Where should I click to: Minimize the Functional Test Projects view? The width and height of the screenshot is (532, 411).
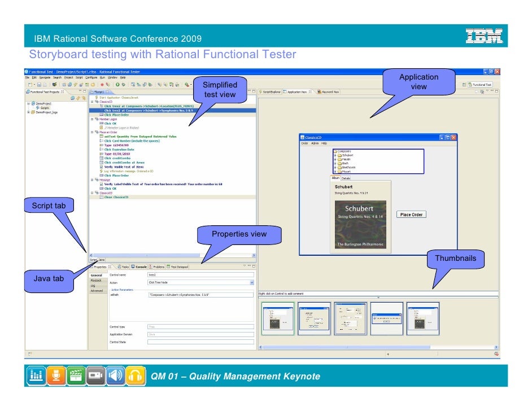80,91
